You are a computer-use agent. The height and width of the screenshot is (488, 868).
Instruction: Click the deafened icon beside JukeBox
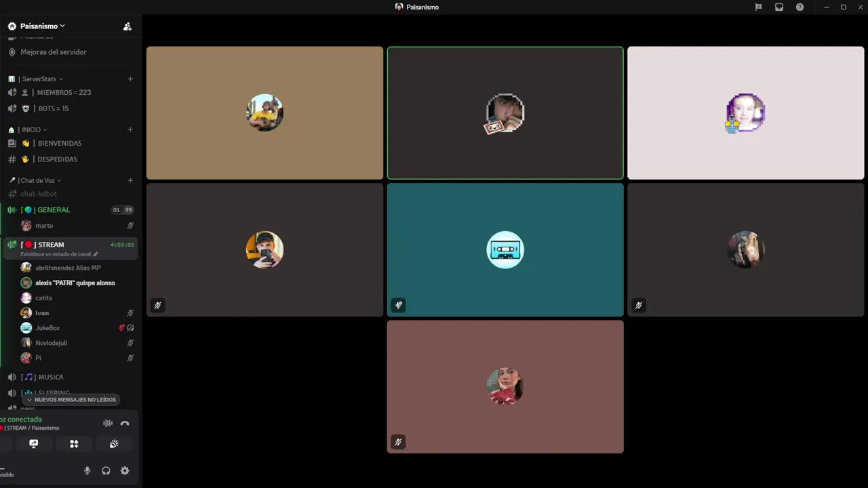pos(130,328)
